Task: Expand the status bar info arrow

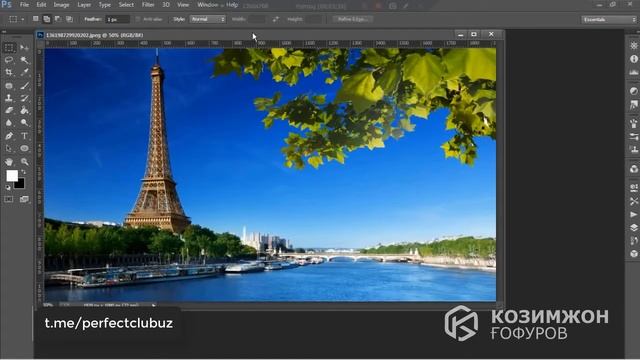Action: pyautogui.click(x=154, y=305)
